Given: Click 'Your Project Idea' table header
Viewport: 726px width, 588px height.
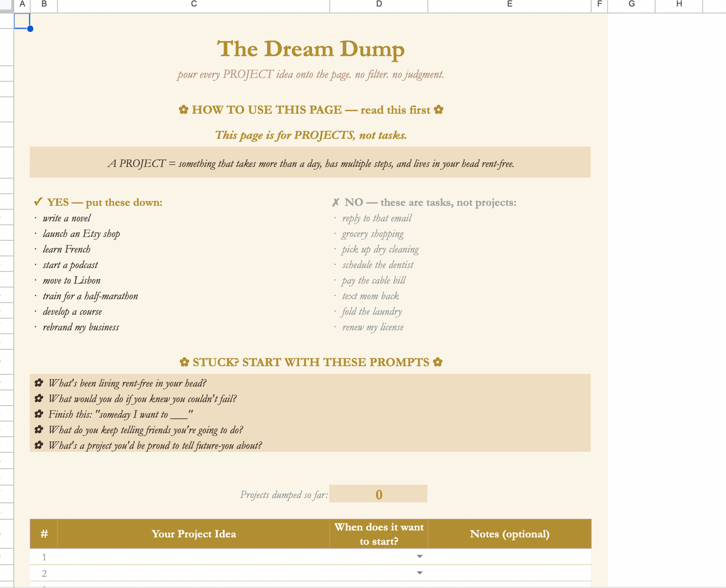Looking at the screenshot, I should pos(194,534).
